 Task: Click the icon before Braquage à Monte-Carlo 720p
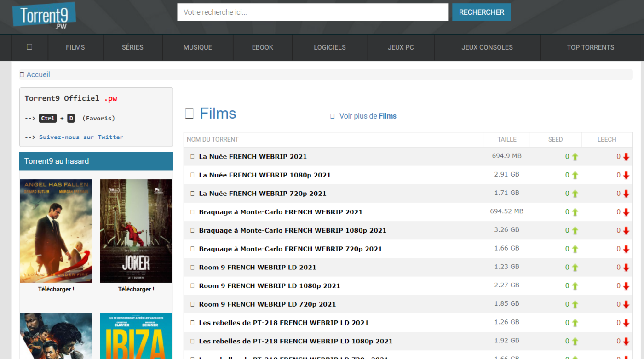193,249
